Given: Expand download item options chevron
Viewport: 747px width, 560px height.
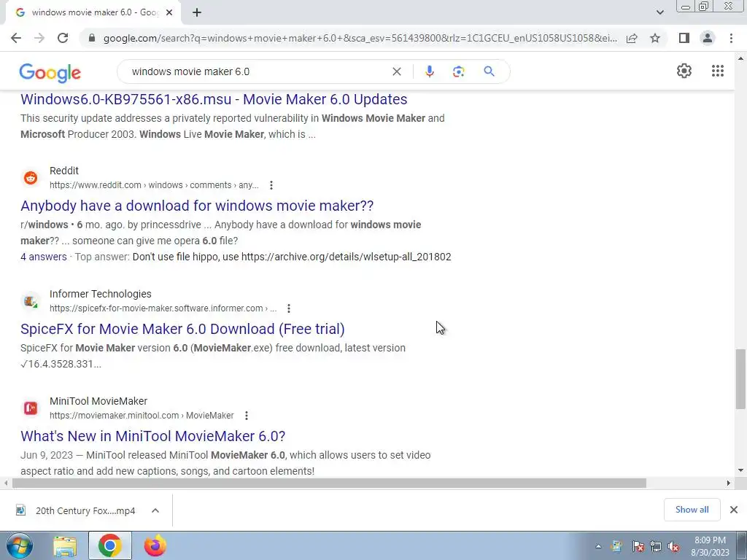Looking at the screenshot, I should pyautogui.click(x=155, y=510).
